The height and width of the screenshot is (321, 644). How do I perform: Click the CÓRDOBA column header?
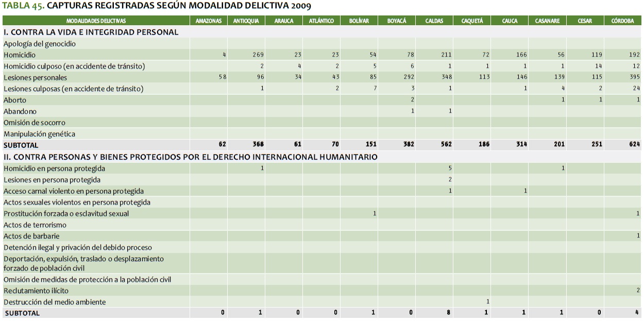click(622, 21)
